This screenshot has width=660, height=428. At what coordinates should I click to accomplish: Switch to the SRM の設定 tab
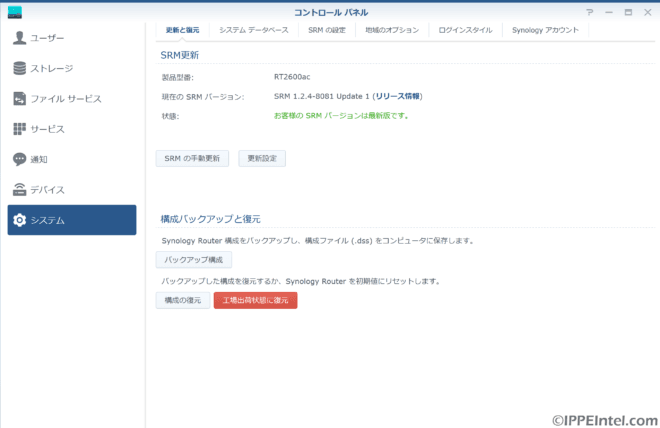(x=327, y=30)
